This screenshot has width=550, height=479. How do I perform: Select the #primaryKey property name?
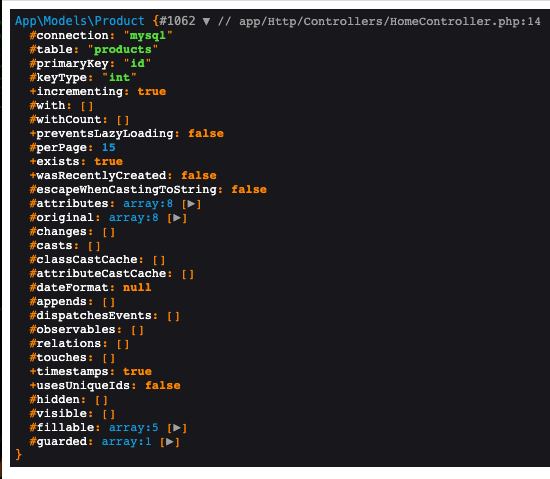coord(69,63)
